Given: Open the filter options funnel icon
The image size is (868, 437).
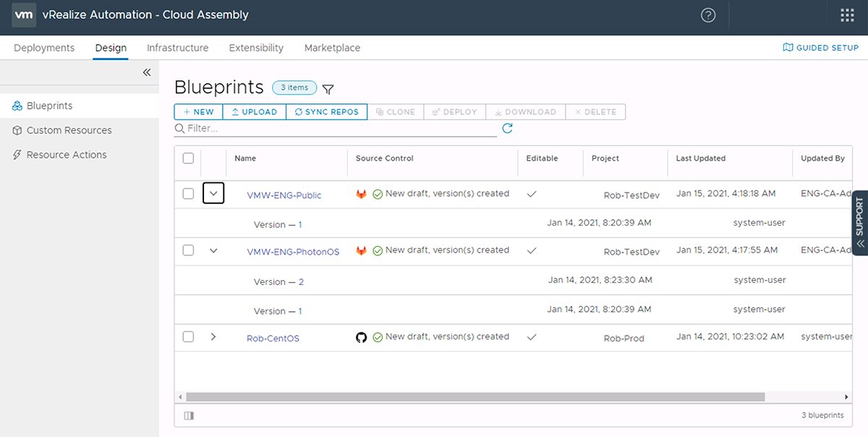Looking at the screenshot, I should (x=328, y=89).
